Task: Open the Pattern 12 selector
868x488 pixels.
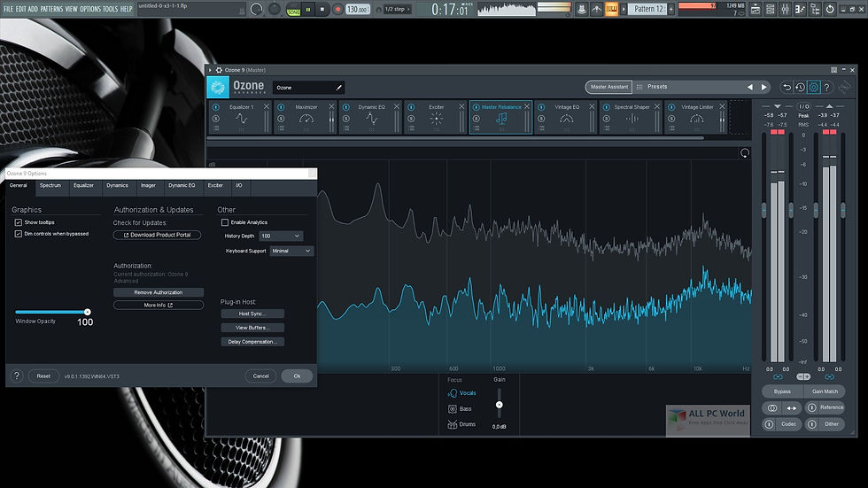Action: click(x=647, y=9)
